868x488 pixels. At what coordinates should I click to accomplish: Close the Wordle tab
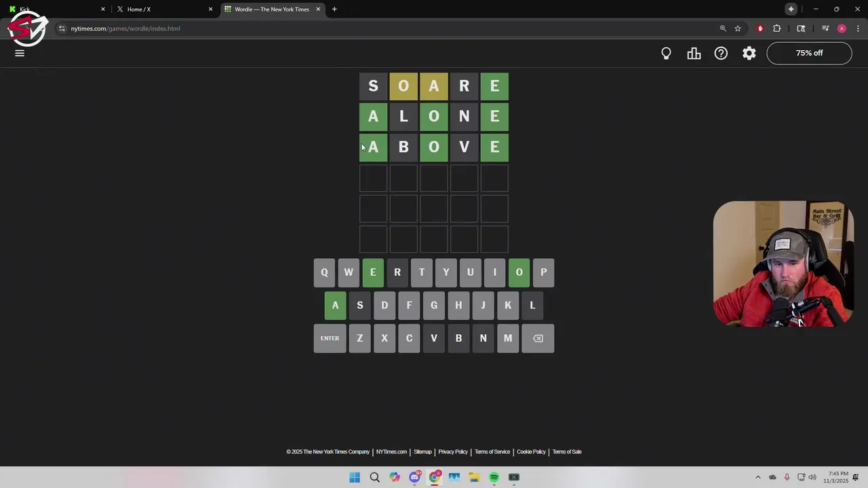point(318,9)
